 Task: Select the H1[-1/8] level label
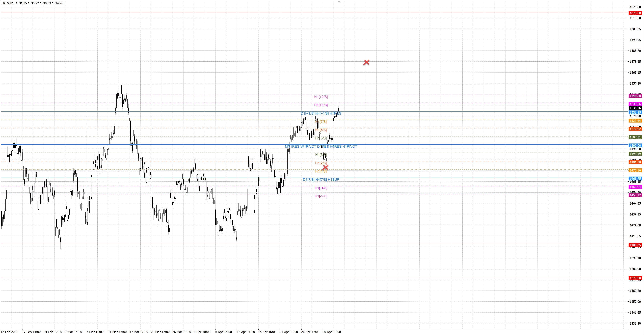(321, 188)
